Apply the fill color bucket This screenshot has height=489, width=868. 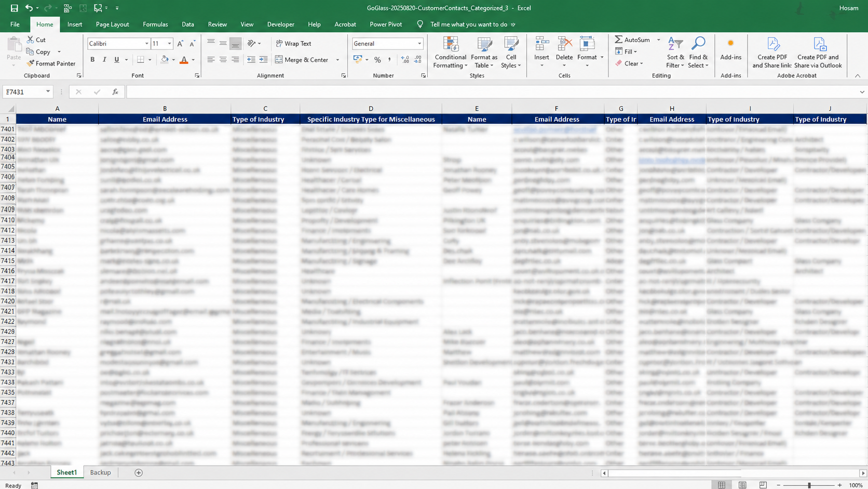(165, 60)
